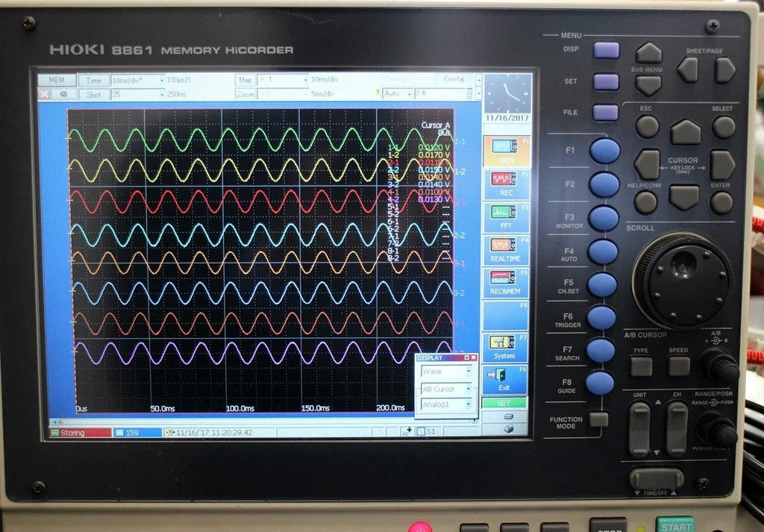Click the purple bottom channel waveform
764x532 pixels.
pyautogui.click(x=263, y=353)
